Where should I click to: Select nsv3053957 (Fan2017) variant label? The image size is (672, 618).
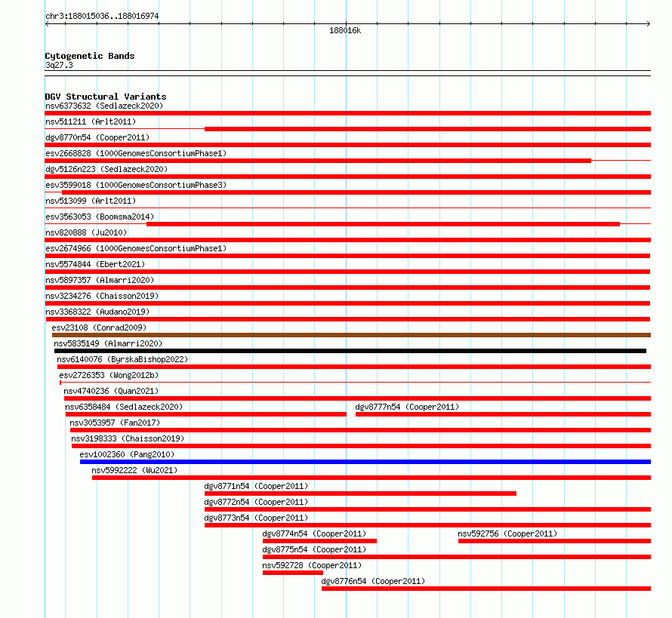(115, 423)
